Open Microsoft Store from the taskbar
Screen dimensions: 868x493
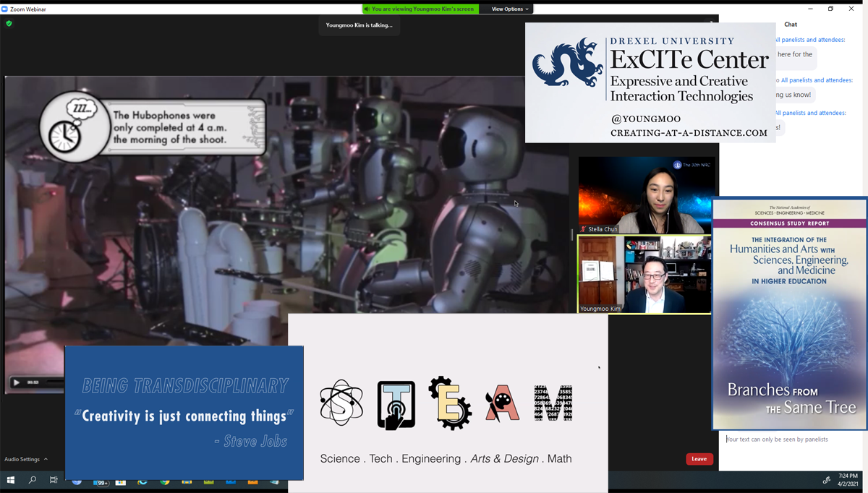pyautogui.click(x=121, y=481)
